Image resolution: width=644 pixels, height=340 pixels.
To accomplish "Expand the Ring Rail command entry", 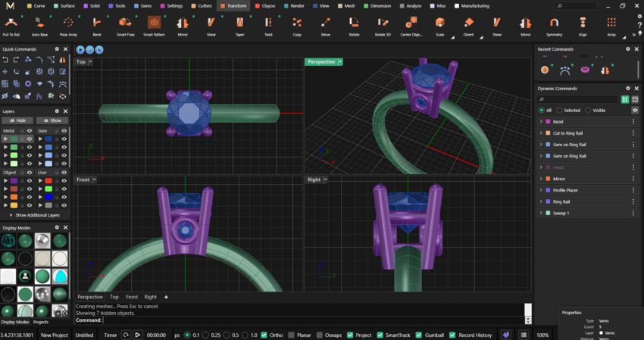I will (541, 202).
